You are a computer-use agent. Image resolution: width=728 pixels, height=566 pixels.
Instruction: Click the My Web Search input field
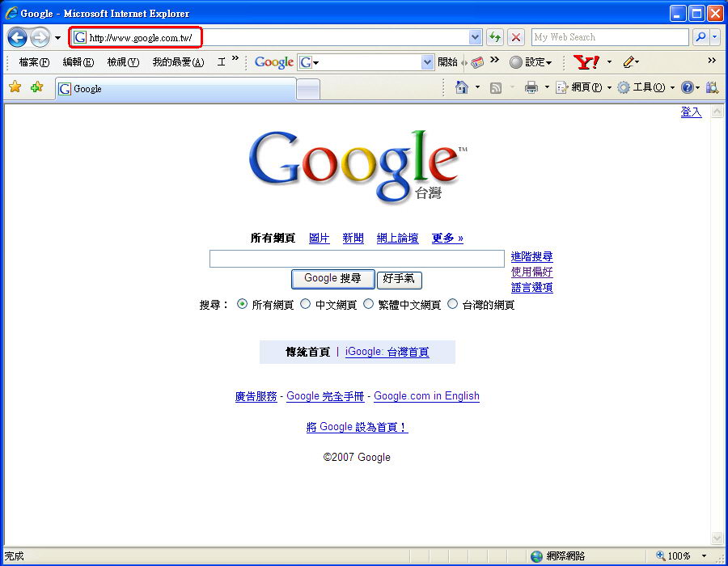pos(610,36)
